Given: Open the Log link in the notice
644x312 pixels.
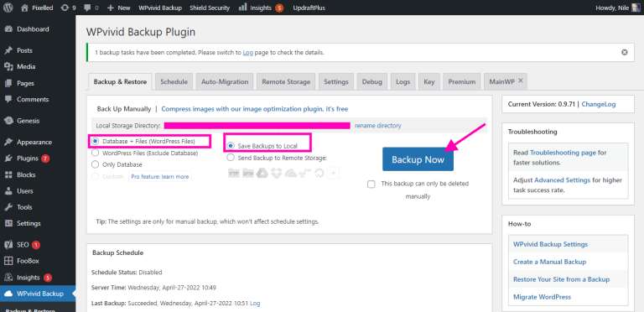Looking at the screenshot, I should 248,53.
